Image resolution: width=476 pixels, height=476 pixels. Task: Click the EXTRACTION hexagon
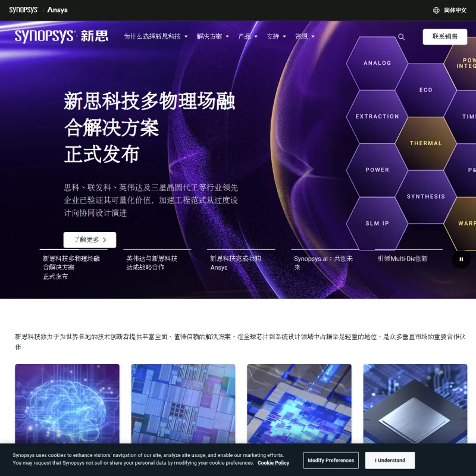(x=377, y=117)
